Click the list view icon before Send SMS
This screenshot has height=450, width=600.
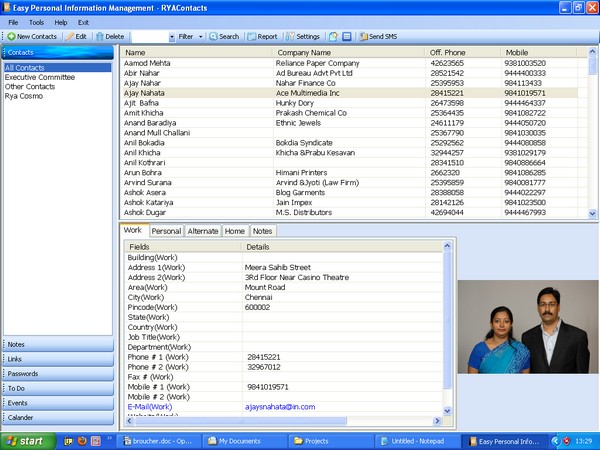[347, 37]
